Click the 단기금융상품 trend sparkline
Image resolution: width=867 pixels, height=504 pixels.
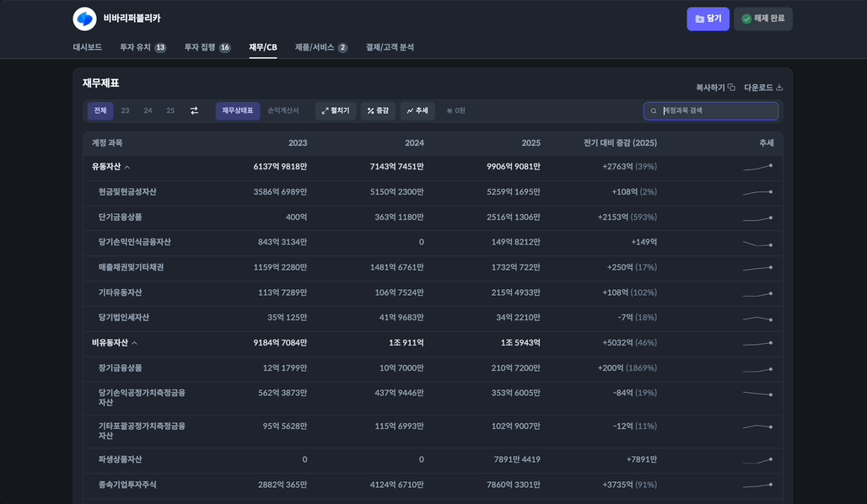(757, 217)
